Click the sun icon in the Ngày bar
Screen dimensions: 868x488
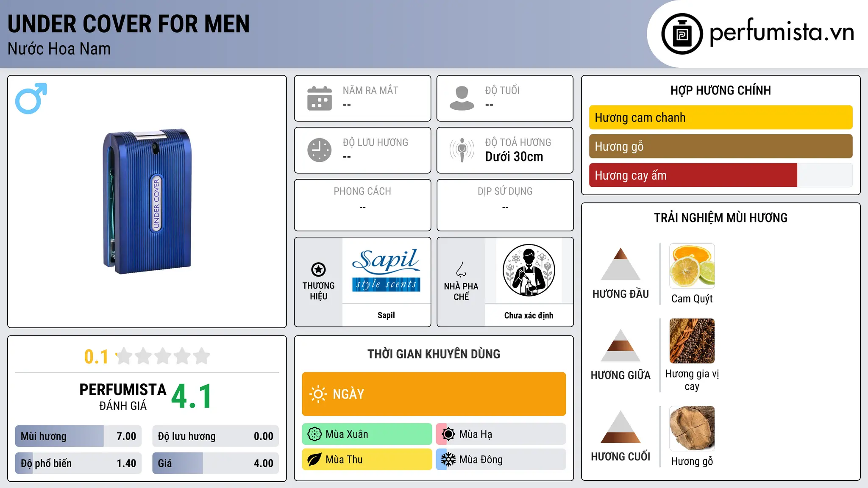click(x=318, y=394)
